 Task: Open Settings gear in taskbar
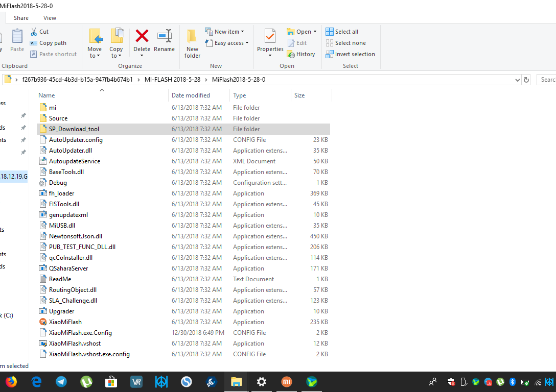(x=261, y=382)
